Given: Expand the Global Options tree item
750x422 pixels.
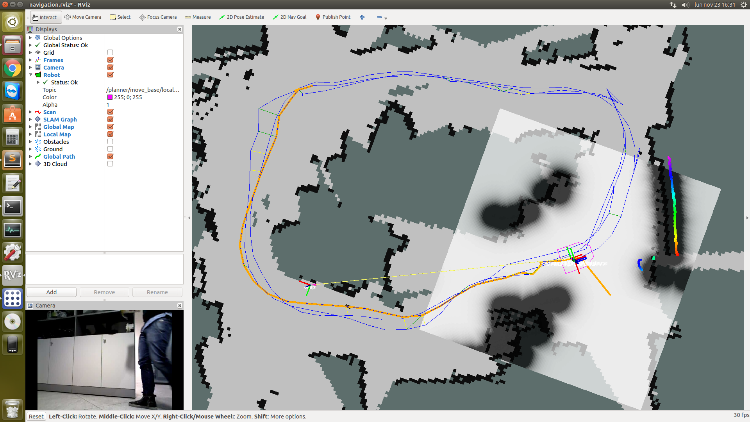Looking at the screenshot, I should (31, 37).
